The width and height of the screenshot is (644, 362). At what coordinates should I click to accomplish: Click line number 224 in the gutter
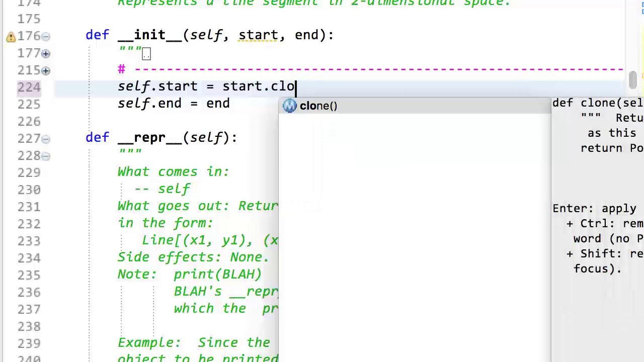[29, 87]
